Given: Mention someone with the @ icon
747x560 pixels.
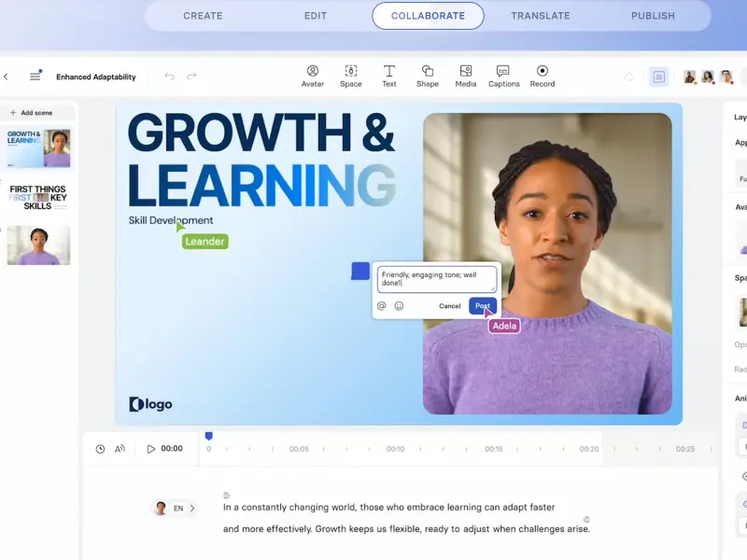Looking at the screenshot, I should [x=382, y=306].
